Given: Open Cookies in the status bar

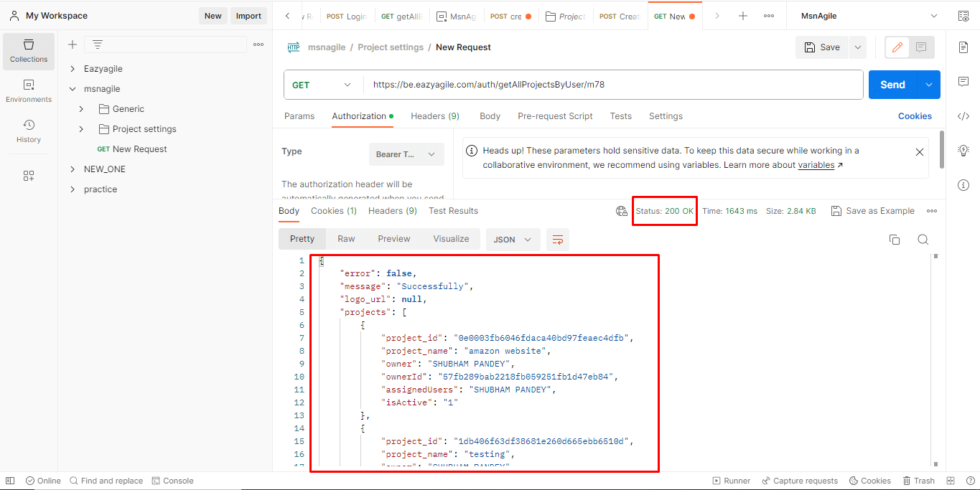Looking at the screenshot, I should (869, 481).
